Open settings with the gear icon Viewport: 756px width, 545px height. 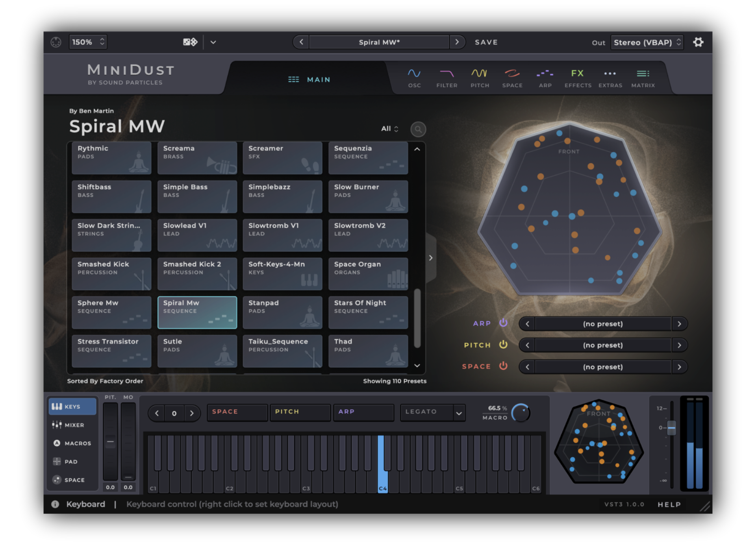[698, 42]
